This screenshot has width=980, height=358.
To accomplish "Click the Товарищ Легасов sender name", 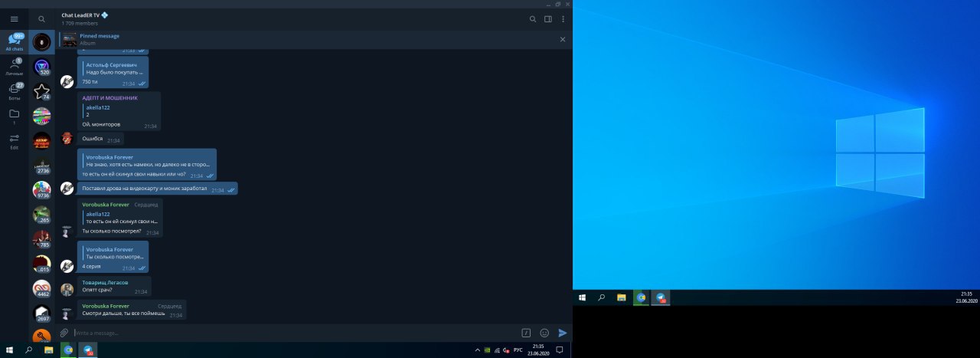I will click(x=105, y=282).
